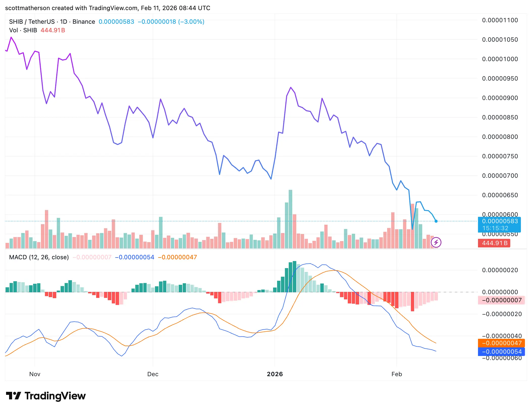Click the 2026 label on time axis
This screenshot has height=411, width=532.
pyautogui.click(x=275, y=374)
